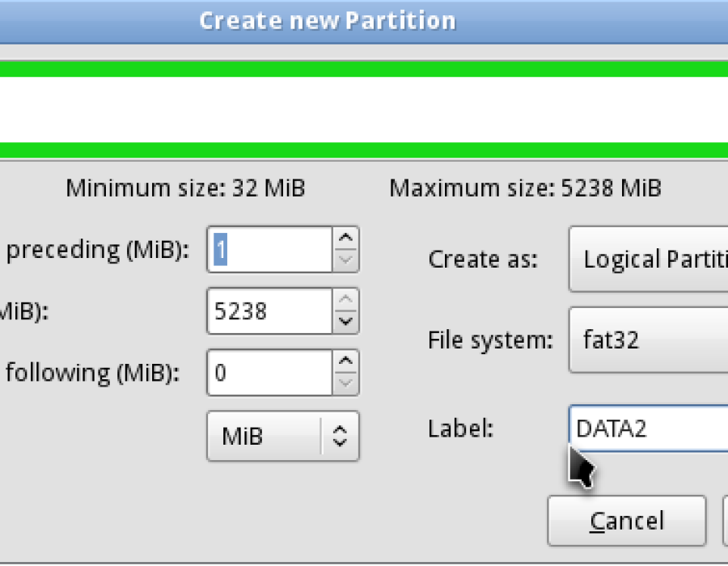Click the Cancel button
The image size is (728, 566).
click(627, 521)
